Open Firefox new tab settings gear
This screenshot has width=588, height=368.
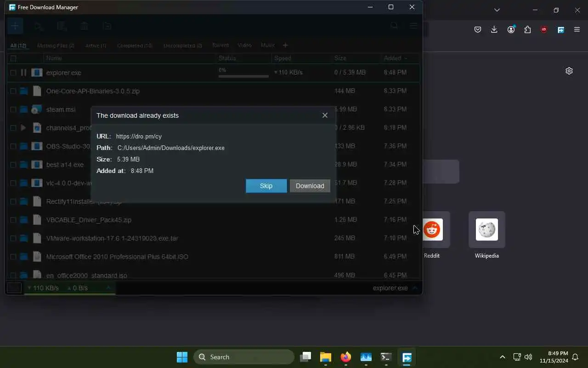point(569,71)
